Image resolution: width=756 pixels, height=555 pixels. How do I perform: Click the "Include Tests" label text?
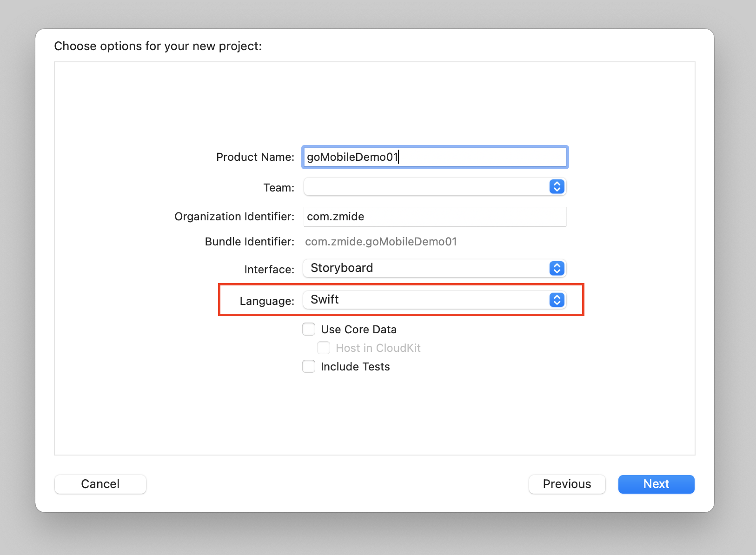click(355, 367)
